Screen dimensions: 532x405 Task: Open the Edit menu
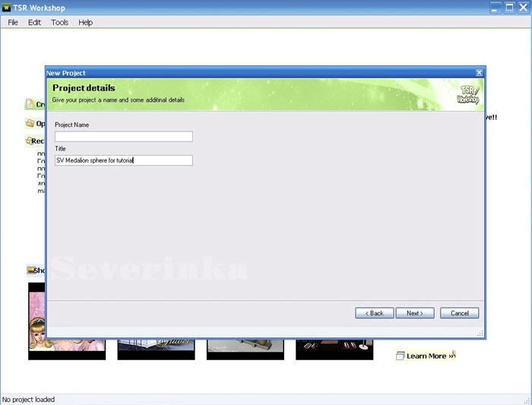point(35,22)
